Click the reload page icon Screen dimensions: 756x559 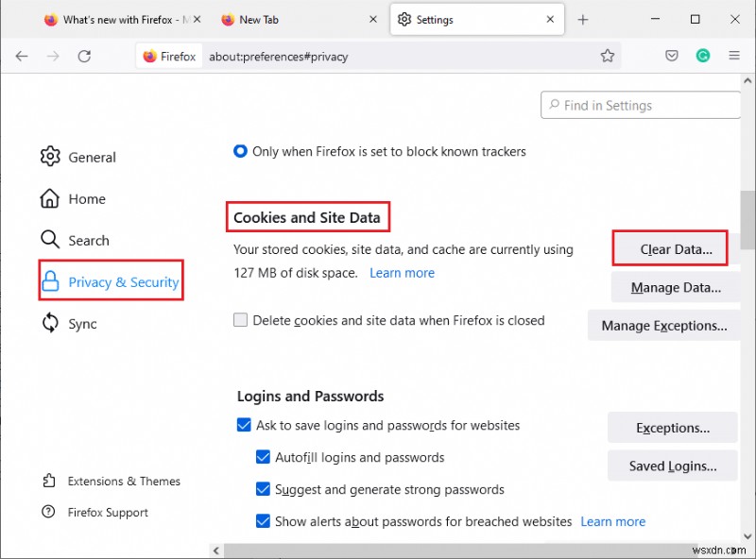coord(85,56)
